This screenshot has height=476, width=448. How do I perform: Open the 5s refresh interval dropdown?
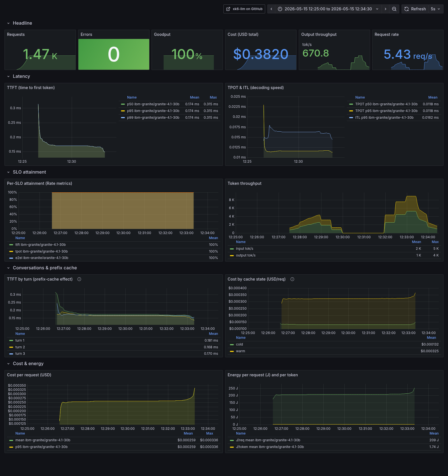(x=436, y=9)
